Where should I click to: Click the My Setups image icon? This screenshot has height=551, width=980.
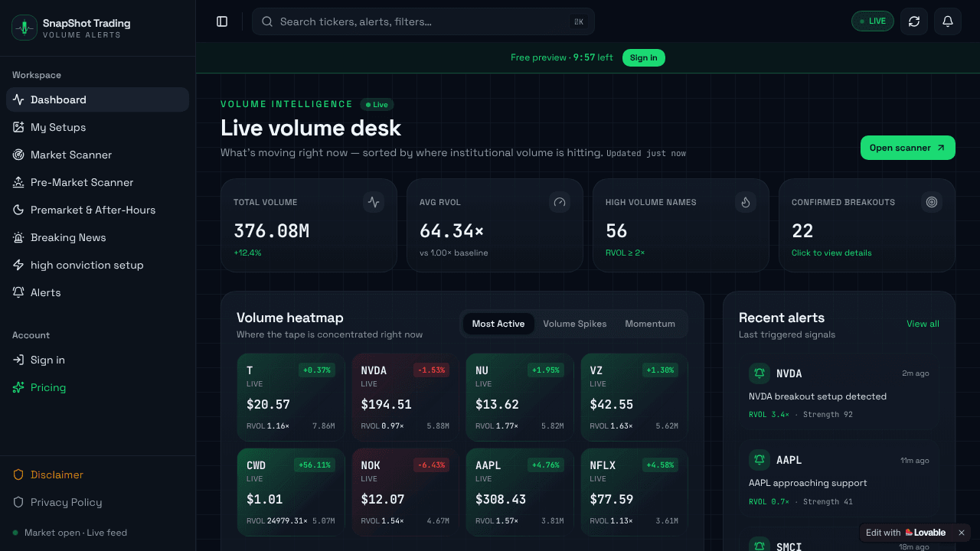(x=18, y=127)
